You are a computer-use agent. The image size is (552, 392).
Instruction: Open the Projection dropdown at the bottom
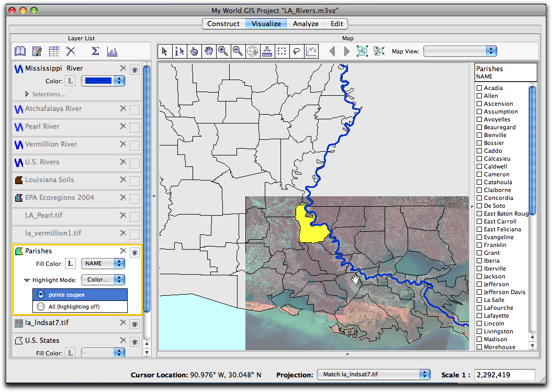tap(374, 375)
